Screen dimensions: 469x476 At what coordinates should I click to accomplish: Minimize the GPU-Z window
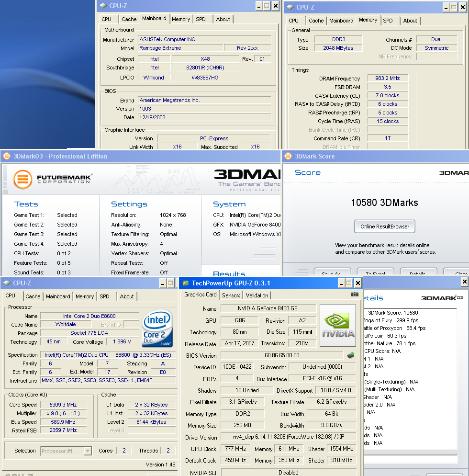point(341,283)
